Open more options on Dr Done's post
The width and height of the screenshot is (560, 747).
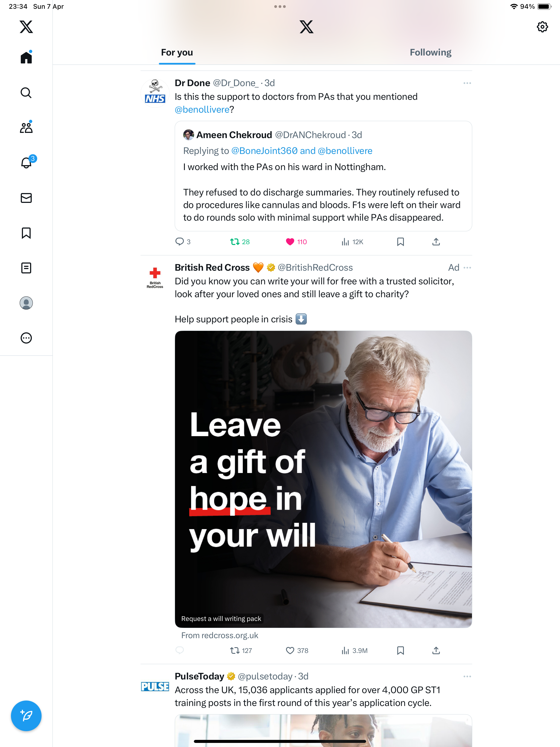click(x=467, y=83)
